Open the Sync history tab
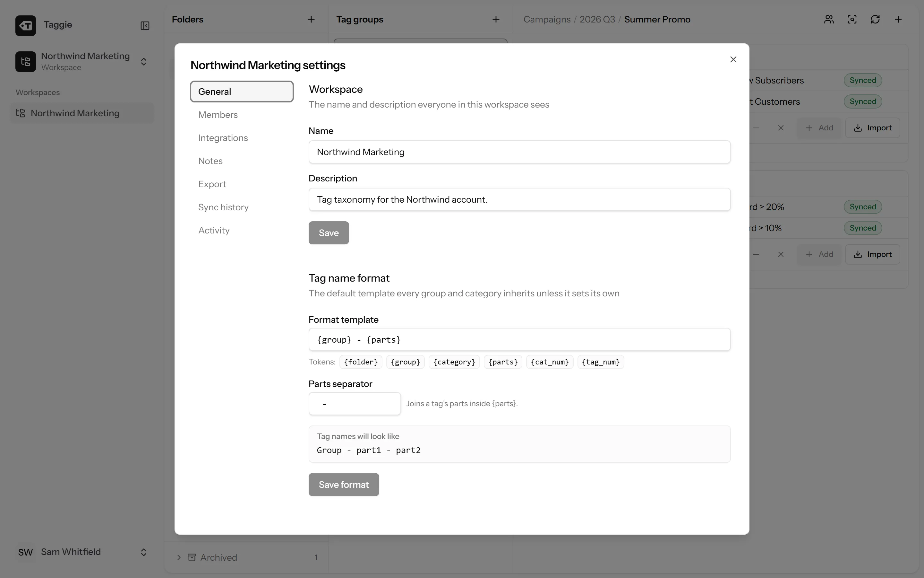Viewport: 924px width, 578px height. (x=242, y=207)
